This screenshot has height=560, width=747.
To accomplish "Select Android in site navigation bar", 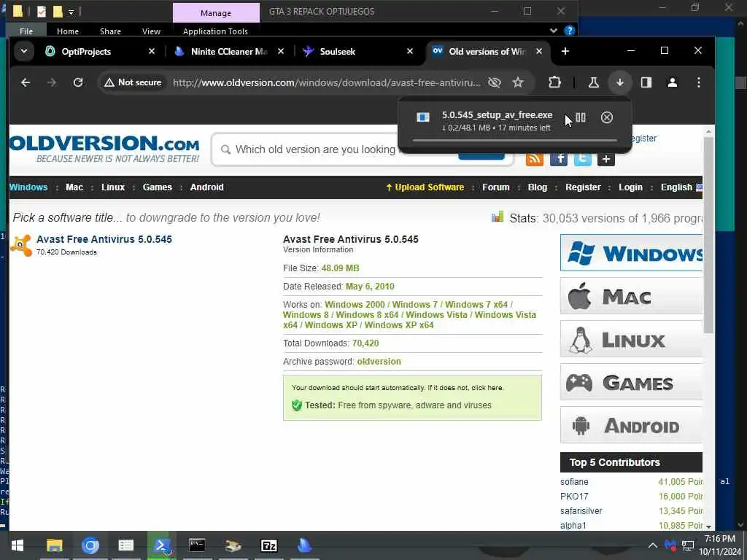I will (x=206, y=187).
